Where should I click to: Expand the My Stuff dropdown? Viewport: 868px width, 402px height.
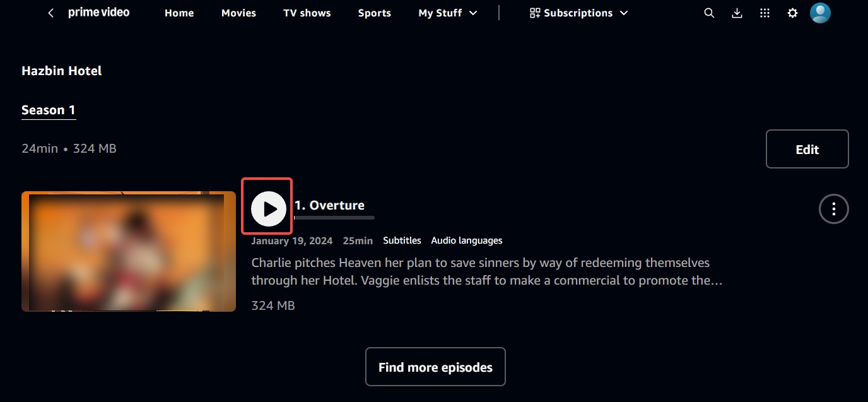click(448, 13)
